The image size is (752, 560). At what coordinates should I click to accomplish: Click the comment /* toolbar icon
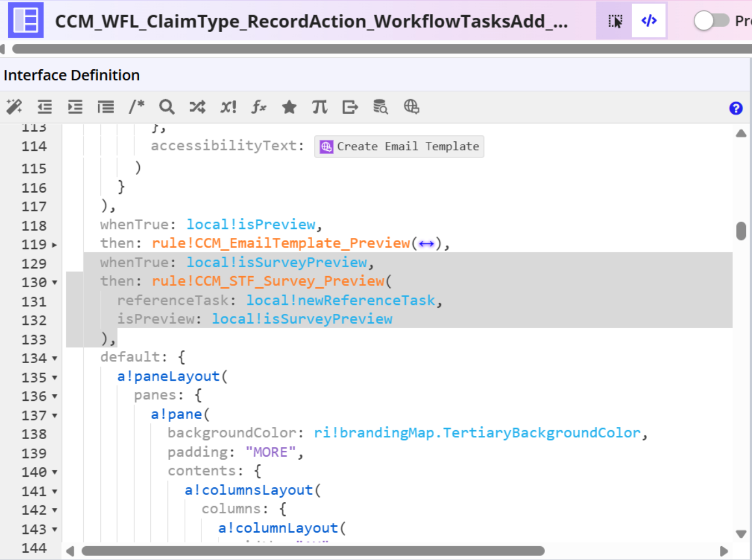pyautogui.click(x=136, y=106)
